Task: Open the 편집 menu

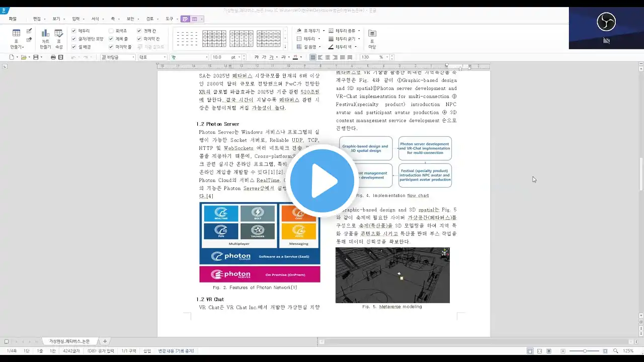Action: (x=37, y=19)
